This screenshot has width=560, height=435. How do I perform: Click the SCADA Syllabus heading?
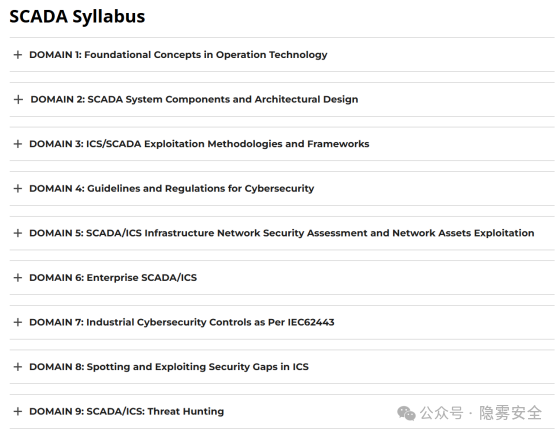coord(77,16)
